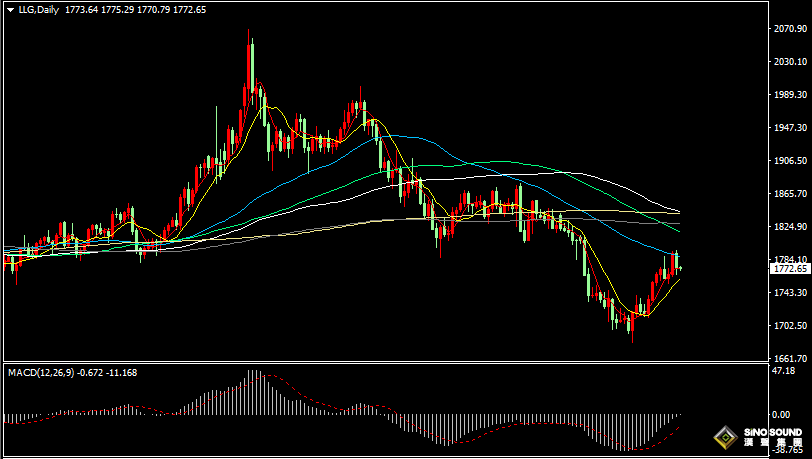
Task: Select the OHLC values text at top
Action: point(136,10)
